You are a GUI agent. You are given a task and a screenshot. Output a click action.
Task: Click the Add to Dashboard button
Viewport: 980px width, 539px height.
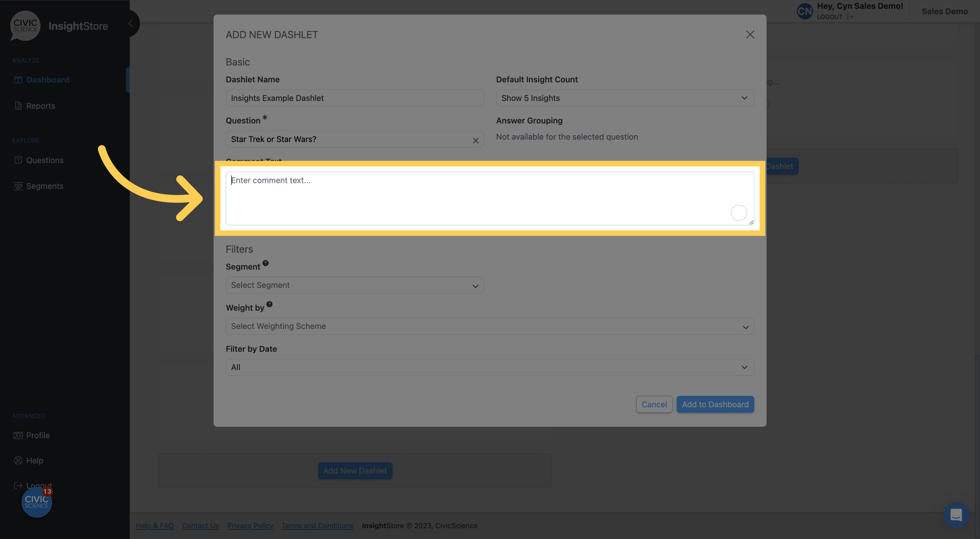(x=715, y=404)
